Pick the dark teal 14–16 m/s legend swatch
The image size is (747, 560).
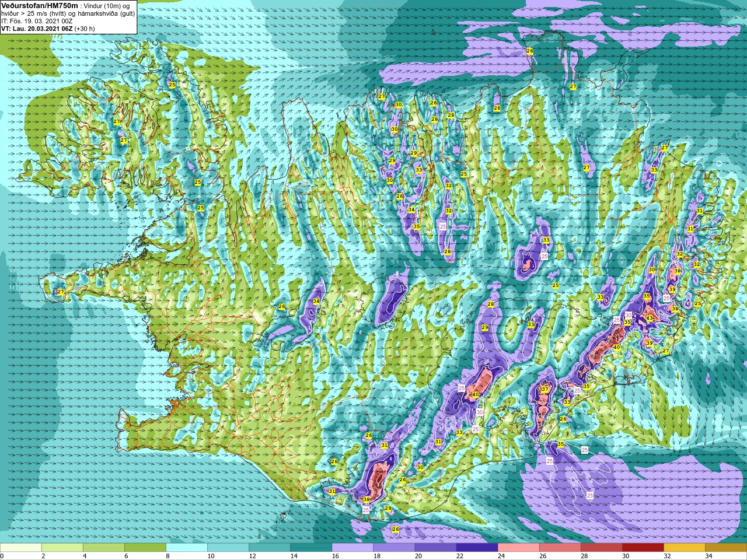(x=311, y=548)
